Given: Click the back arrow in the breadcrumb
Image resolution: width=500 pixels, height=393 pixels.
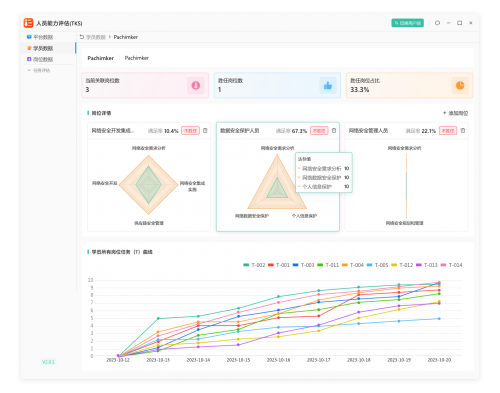Looking at the screenshot, I should 82,37.
